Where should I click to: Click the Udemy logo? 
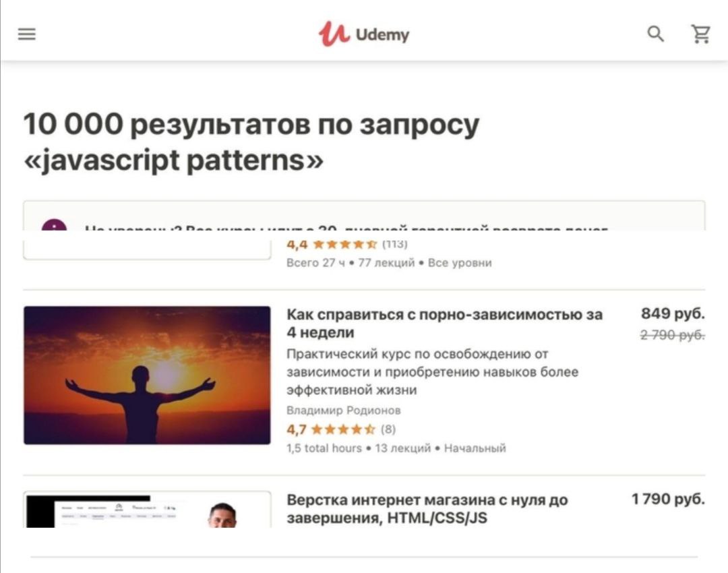click(363, 34)
